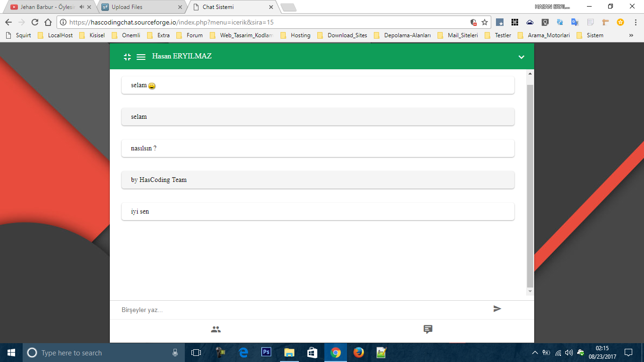Viewport: 644px width, 362px height.
Task: Open the Download_Sites bookmark
Action: pyautogui.click(x=348, y=35)
